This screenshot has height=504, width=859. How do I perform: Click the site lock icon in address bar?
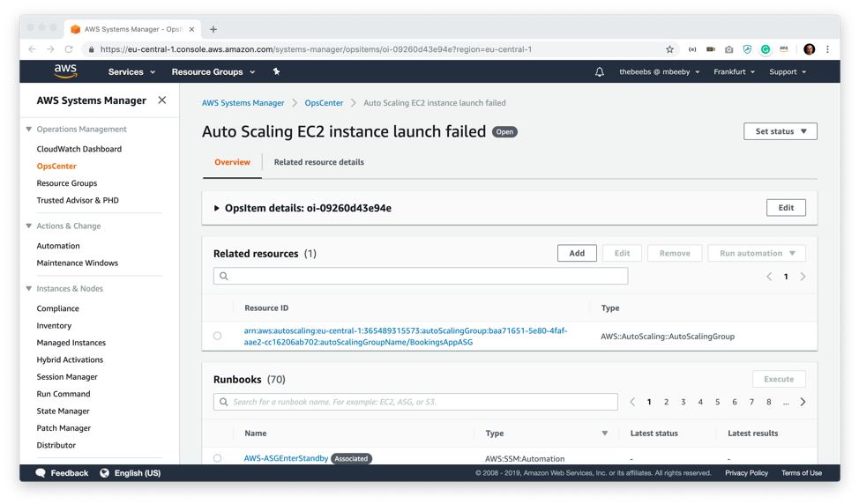[91, 49]
